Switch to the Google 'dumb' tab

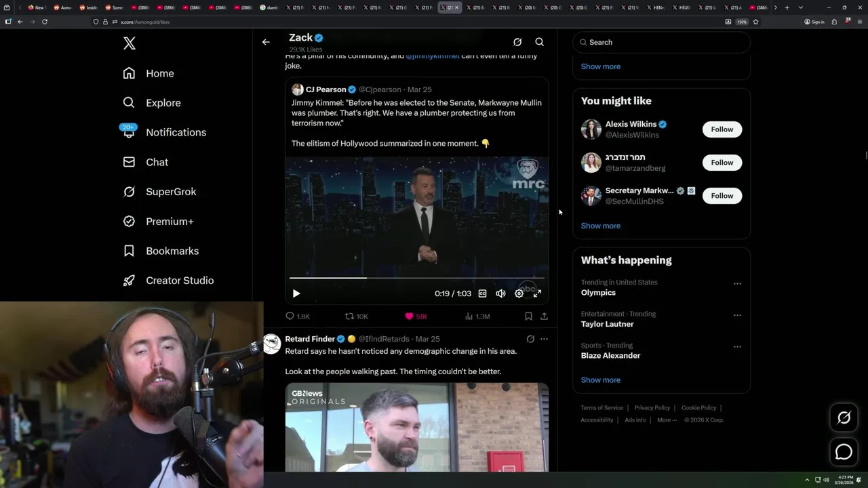270,7
